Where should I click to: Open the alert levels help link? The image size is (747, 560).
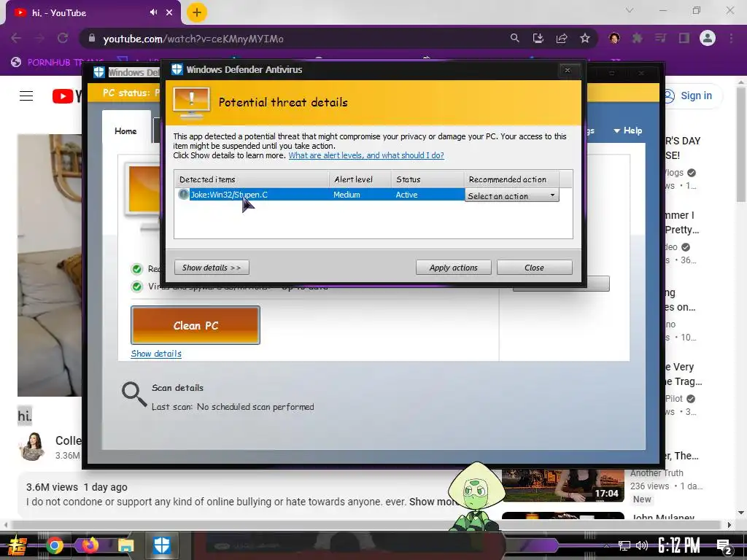[366, 155]
